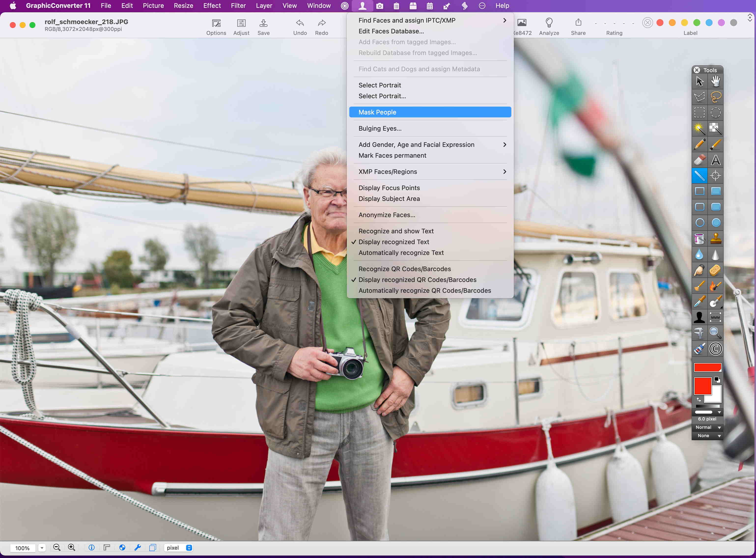Viewport: 756px width, 558px height.
Task: Select the sponge tool
Action: coord(715,270)
